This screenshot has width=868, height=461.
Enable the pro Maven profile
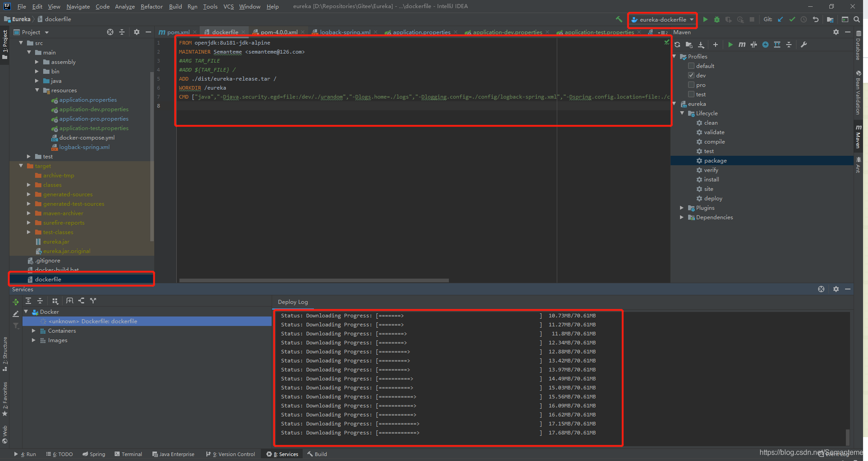pyautogui.click(x=691, y=85)
